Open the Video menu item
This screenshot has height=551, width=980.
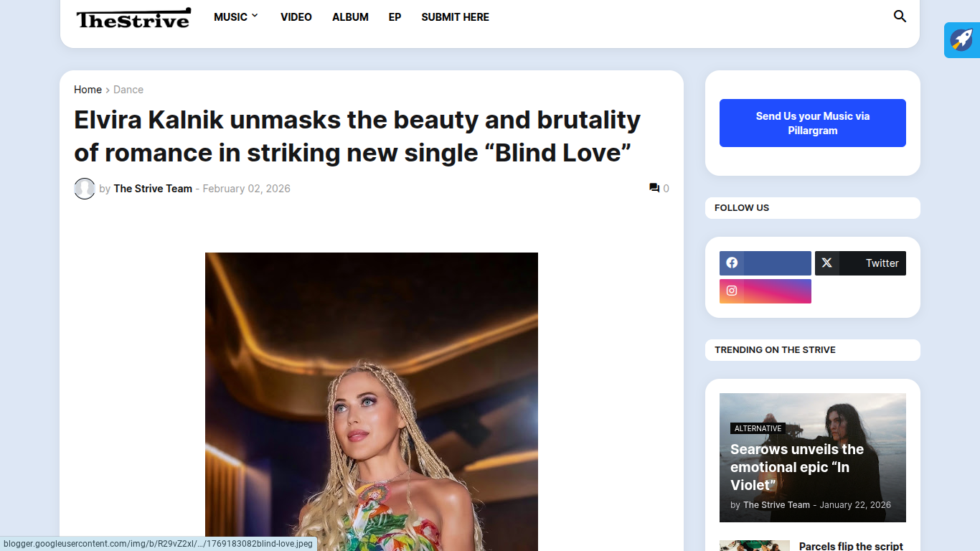tap(296, 17)
